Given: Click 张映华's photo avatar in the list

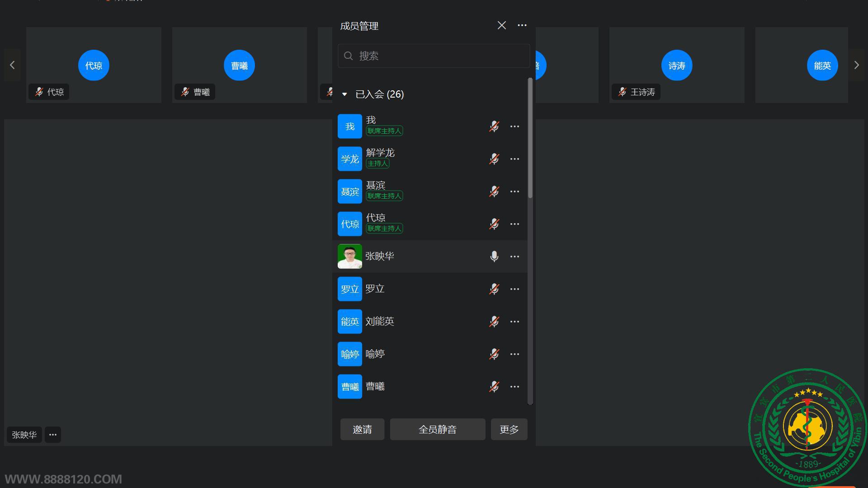Looking at the screenshot, I should click(349, 256).
